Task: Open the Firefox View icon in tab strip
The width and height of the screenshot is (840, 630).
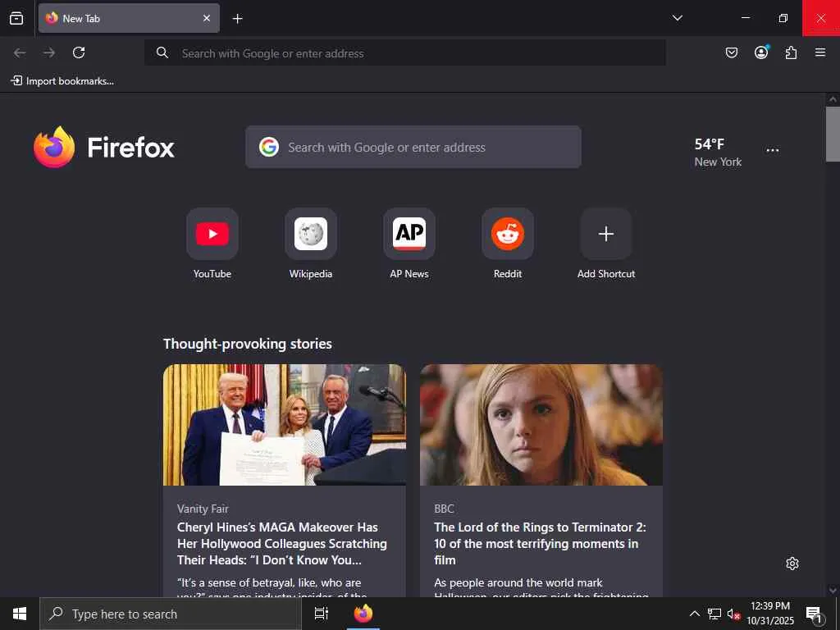Action: (x=16, y=18)
